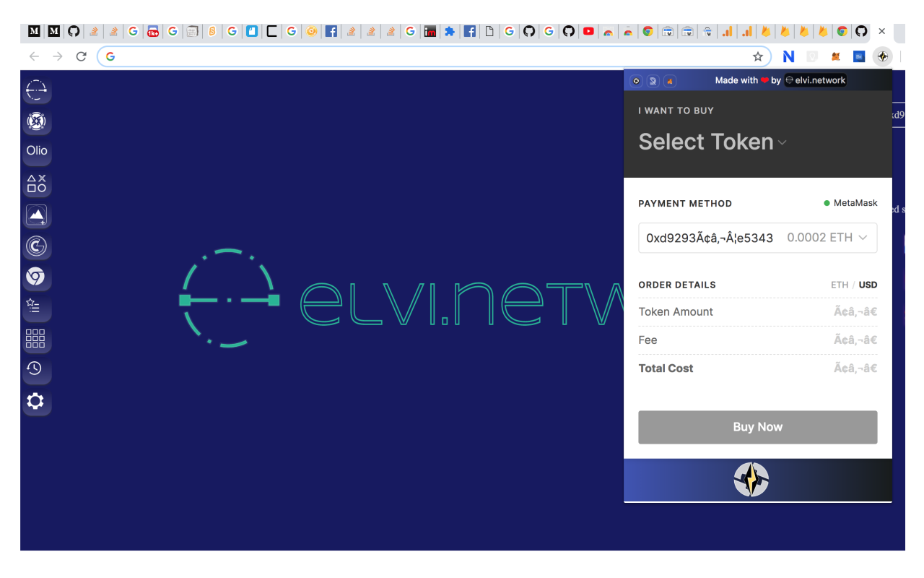Click the I WANT TO BUY label
Screen dimensions: 924x578
coord(676,111)
